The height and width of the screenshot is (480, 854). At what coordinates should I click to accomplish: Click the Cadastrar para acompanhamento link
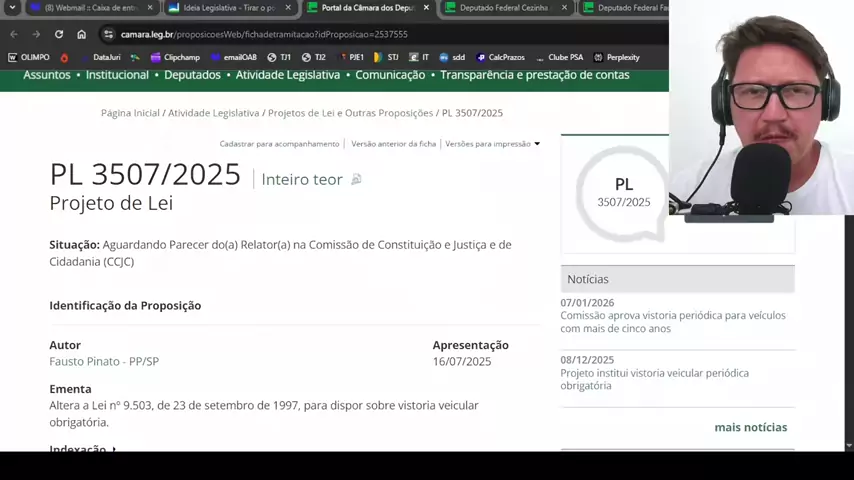(x=279, y=144)
